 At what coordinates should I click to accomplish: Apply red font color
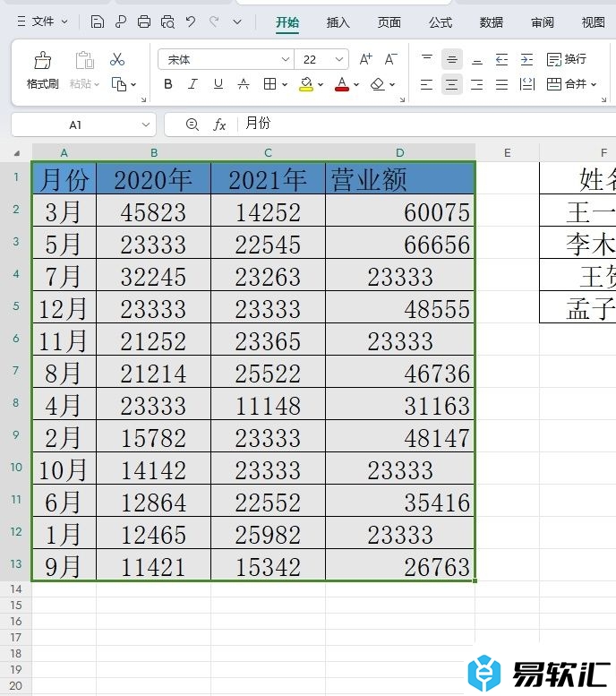pos(342,84)
